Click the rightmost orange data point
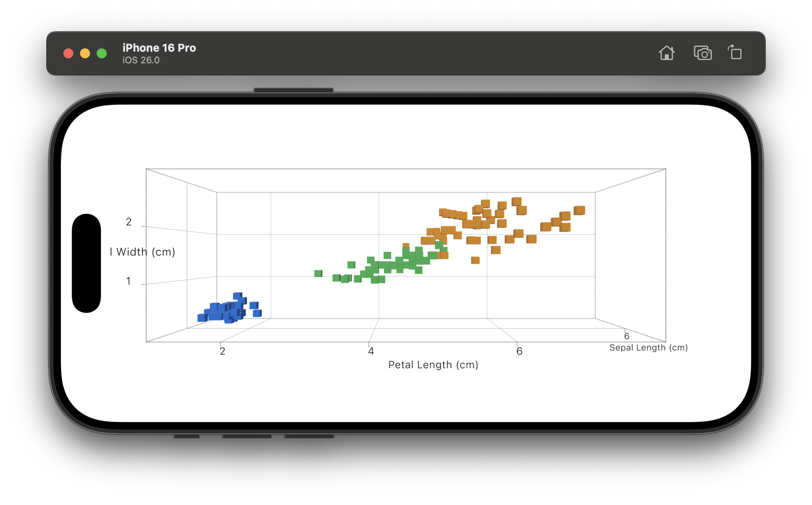This screenshot has height=505, width=812. pyautogui.click(x=579, y=210)
